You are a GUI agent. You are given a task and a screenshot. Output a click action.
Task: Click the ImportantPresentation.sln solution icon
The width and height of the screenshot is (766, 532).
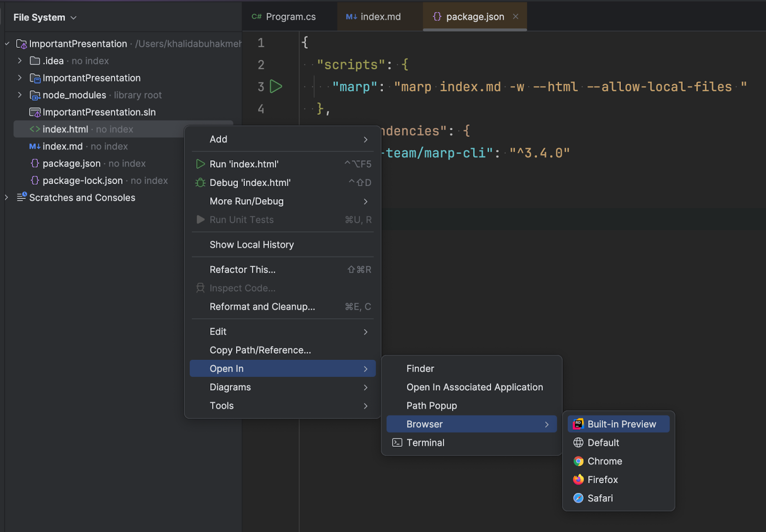click(x=35, y=112)
